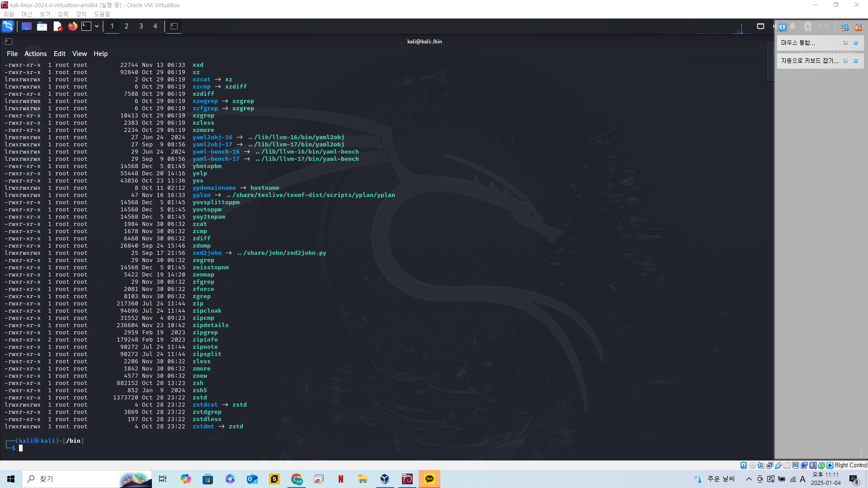Click the VirtualBox USB status icon
Image resolution: width=868 pixels, height=488 pixels.
pos(778,465)
